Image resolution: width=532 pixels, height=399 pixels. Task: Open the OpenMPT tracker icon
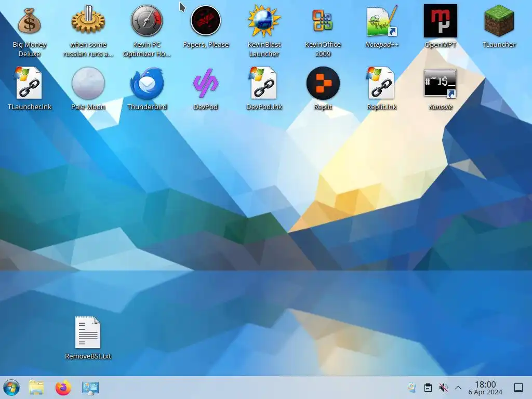pyautogui.click(x=441, y=21)
